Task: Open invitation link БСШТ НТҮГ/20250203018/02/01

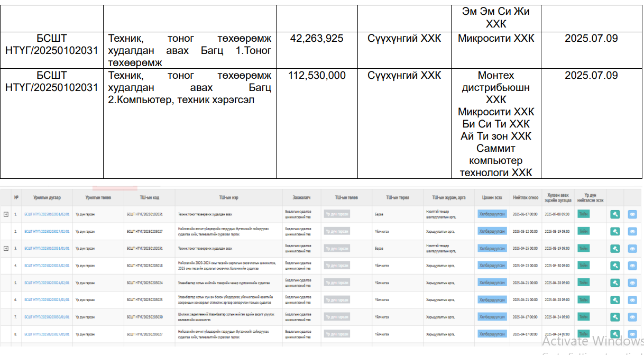Action: coord(47,266)
